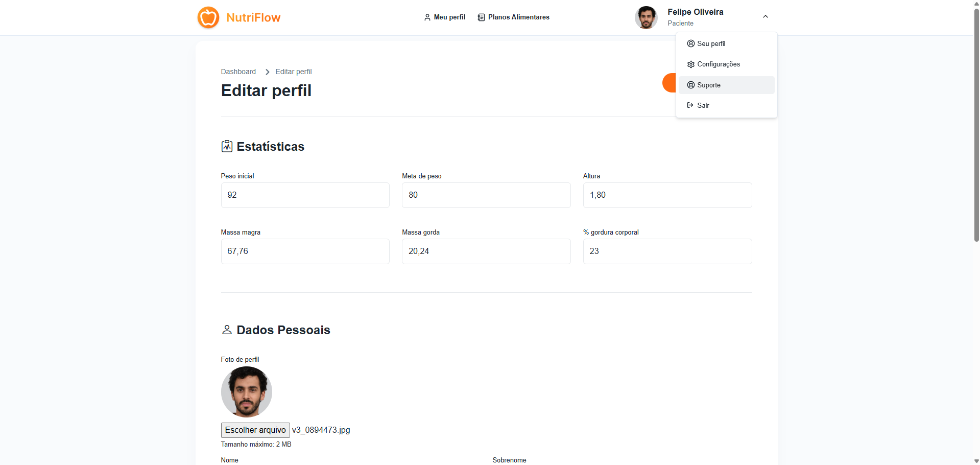This screenshot has height=465, width=980.
Task: Click the Altura input field
Action: click(x=667, y=195)
